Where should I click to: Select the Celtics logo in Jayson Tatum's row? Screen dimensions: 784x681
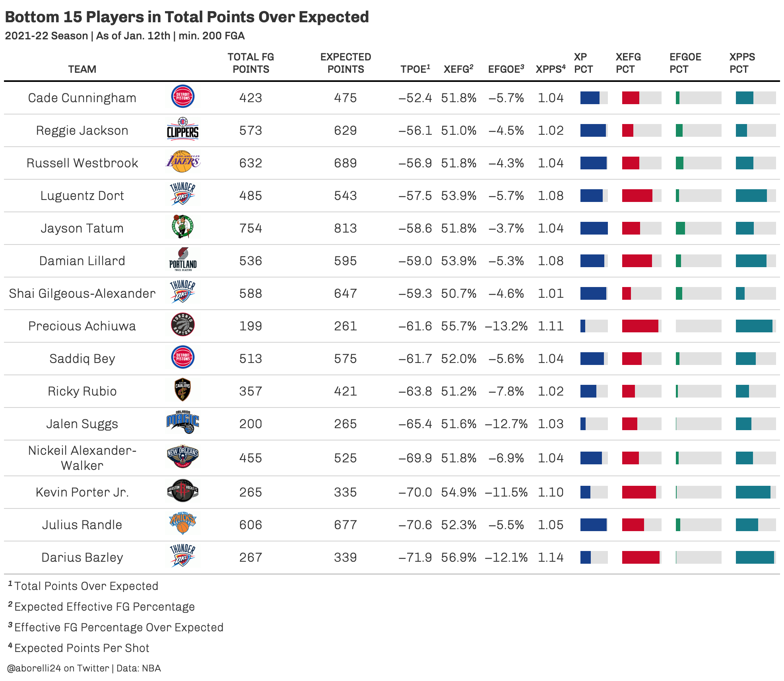tap(182, 227)
